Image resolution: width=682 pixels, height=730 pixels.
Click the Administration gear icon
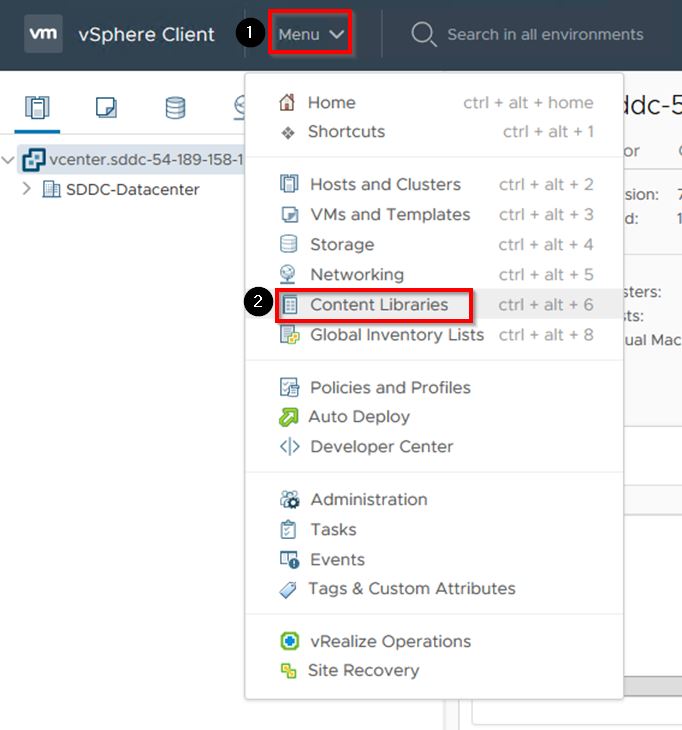point(289,500)
